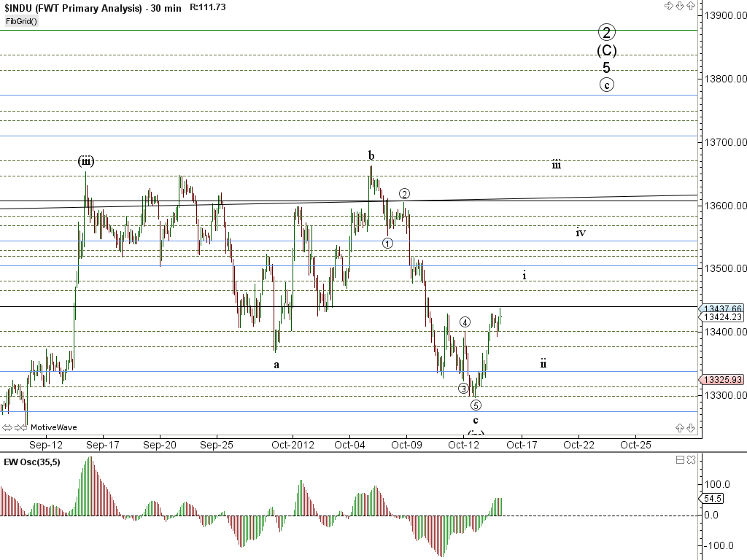This screenshot has height=560, width=747.
Task: Click the bottom-right down arrow of price chart
Action: point(690,427)
